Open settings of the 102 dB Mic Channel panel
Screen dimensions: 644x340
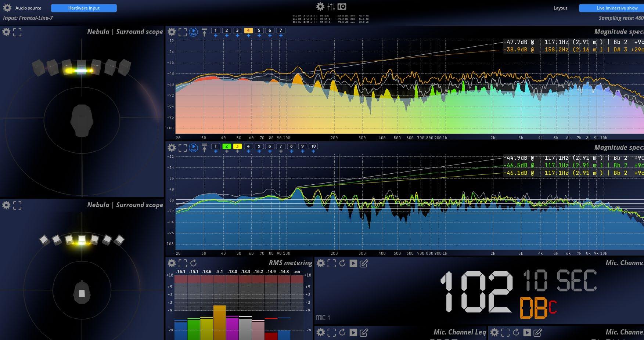point(321,263)
